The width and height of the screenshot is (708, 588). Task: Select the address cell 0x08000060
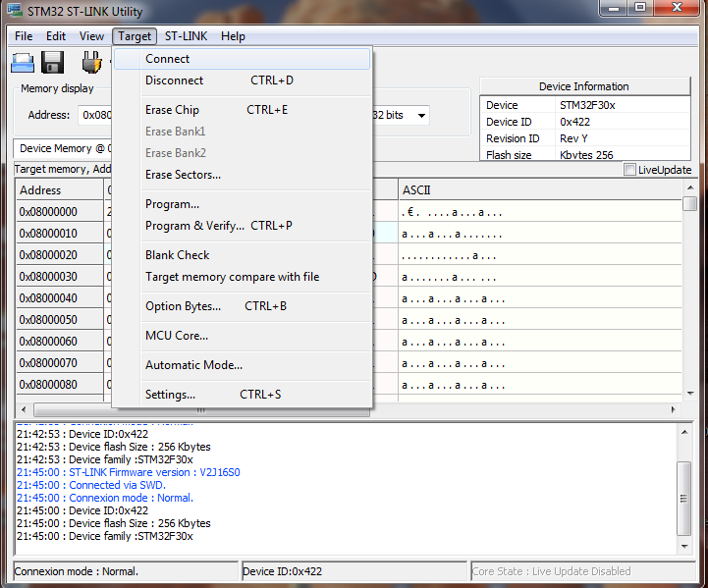point(60,342)
